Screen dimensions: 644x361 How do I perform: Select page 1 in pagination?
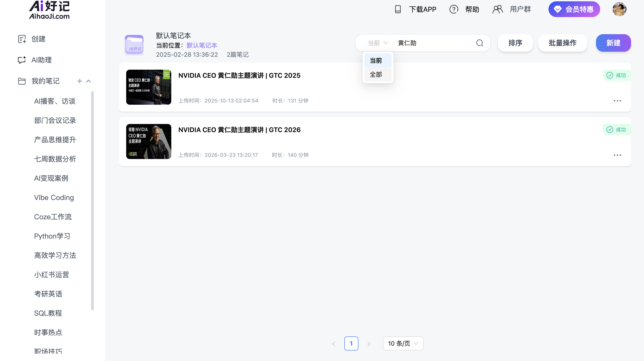coord(351,343)
